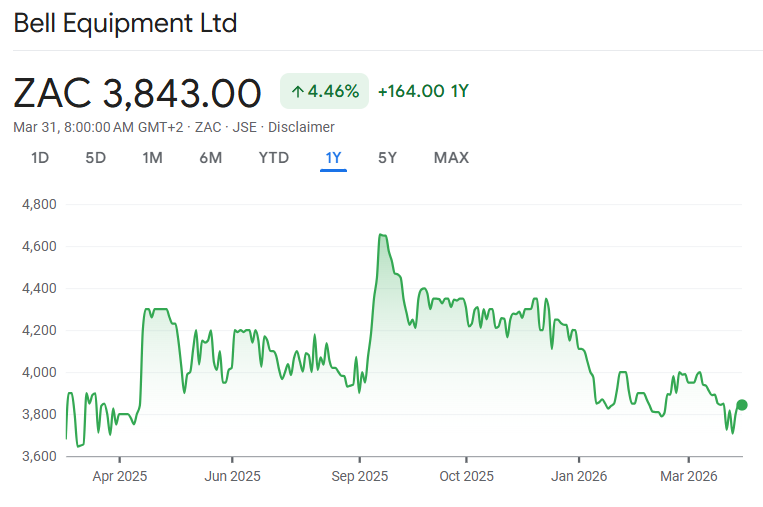763x507 pixels.
Task: Click the active 1Y range tab
Action: point(333,158)
